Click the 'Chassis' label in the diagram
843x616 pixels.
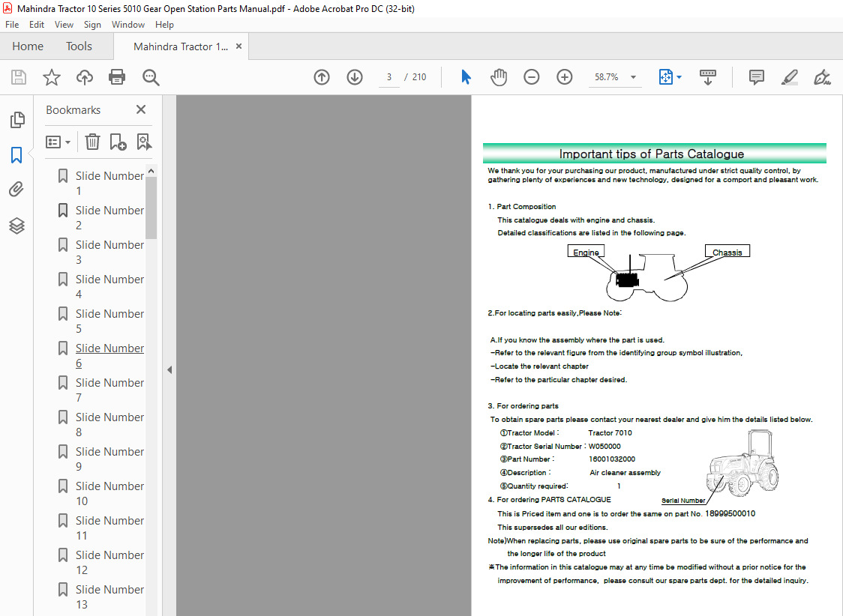coord(727,252)
